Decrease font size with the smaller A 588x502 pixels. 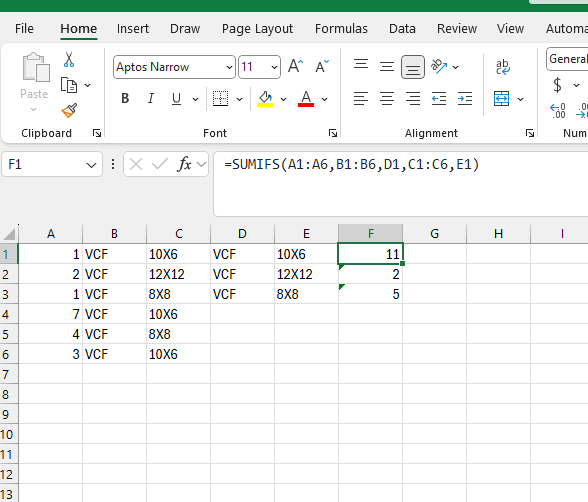pos(322,67)
